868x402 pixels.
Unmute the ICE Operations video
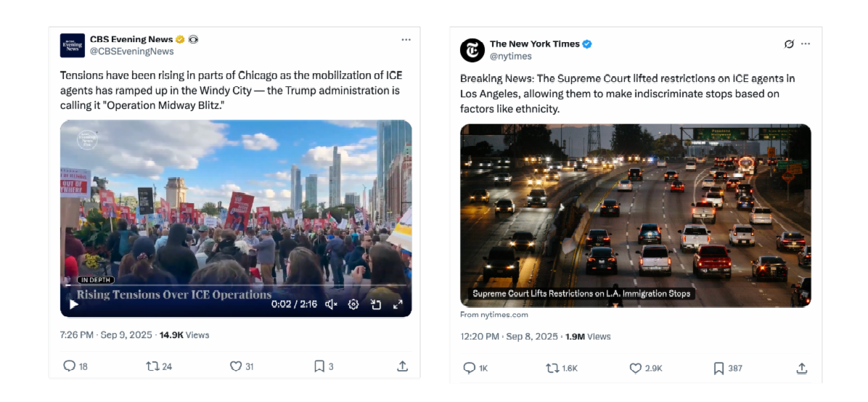coord(331,304)
